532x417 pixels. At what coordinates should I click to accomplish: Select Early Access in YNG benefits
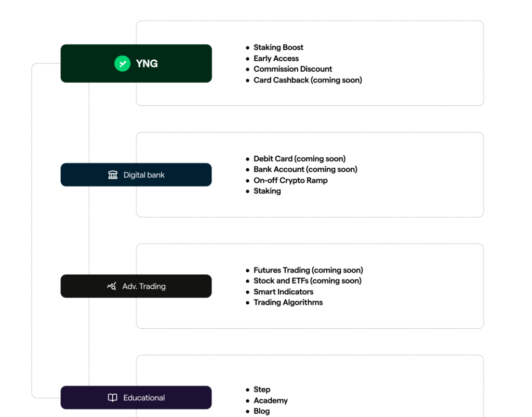point(276,59)
